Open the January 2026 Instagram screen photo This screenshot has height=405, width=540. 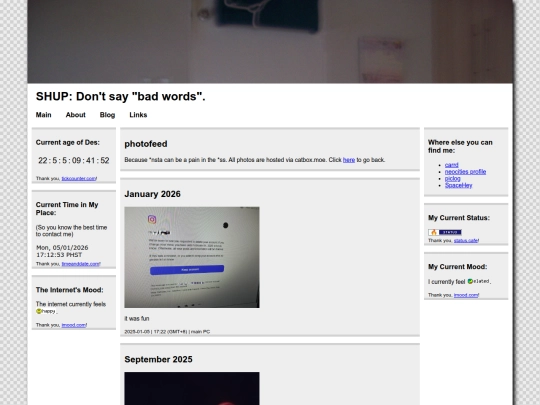pos(192,257)
